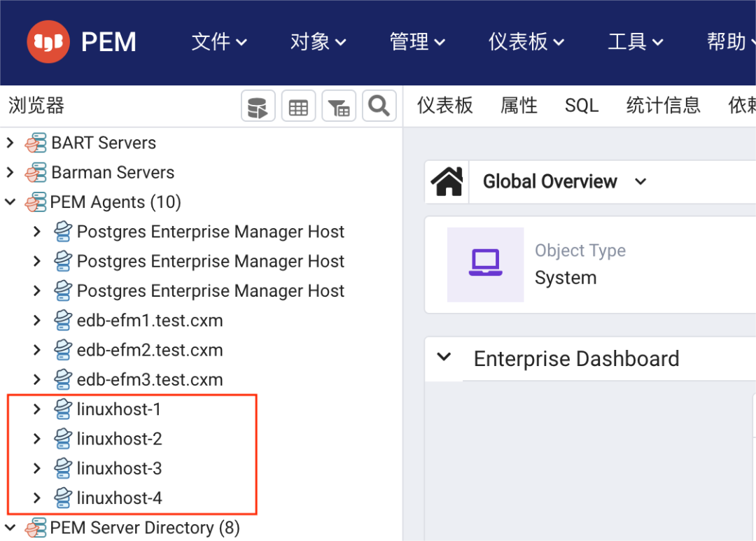Click the Barman Servers group icon
Image resolution: width=756 pixels, height=541 pixels.
tap(36, 173)
